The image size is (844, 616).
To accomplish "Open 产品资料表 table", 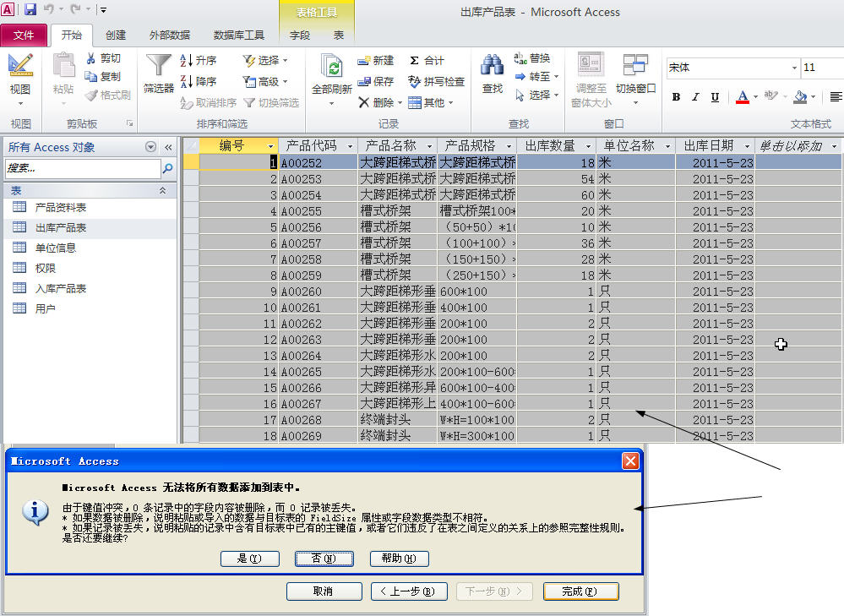I will (60, 207).
